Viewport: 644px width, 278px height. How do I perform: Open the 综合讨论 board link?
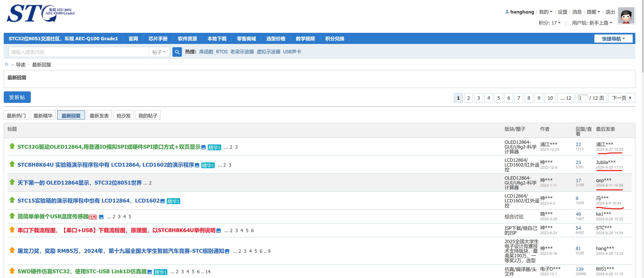pos(514,217)
